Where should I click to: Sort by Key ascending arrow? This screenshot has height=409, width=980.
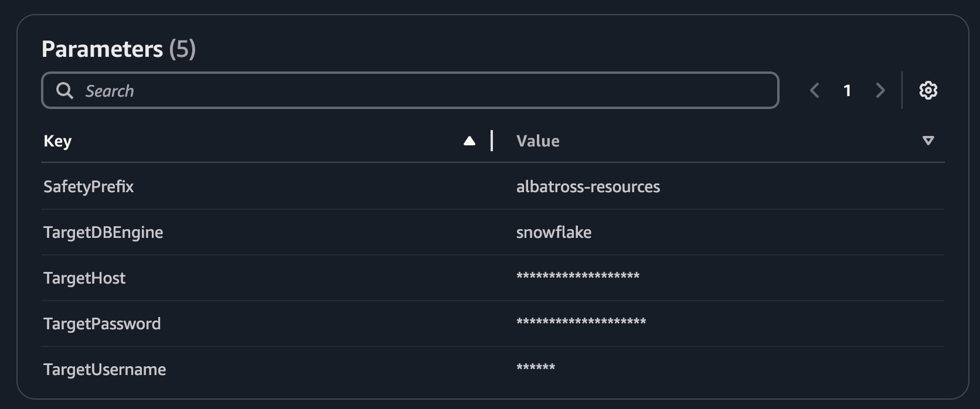469,141
